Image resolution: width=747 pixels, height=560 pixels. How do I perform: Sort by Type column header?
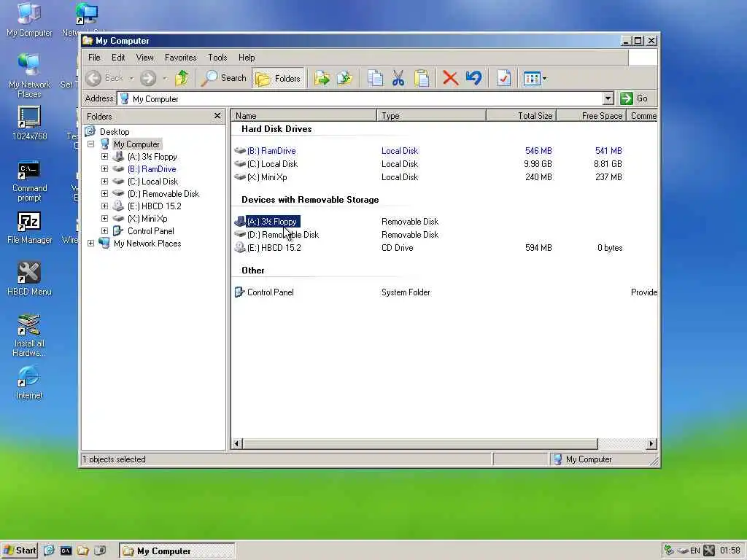(432, 116)
